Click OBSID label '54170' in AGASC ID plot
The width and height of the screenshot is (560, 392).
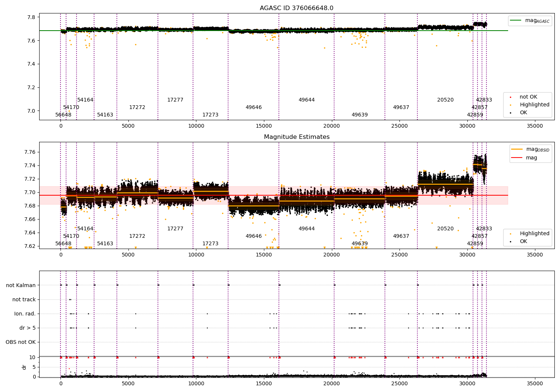[x=71, y=108]
